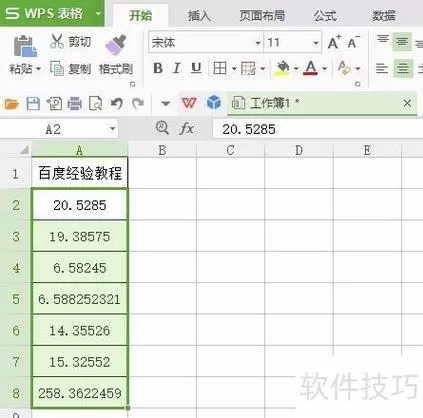
Task: Select column A header
Action: (x=80, y=150)
